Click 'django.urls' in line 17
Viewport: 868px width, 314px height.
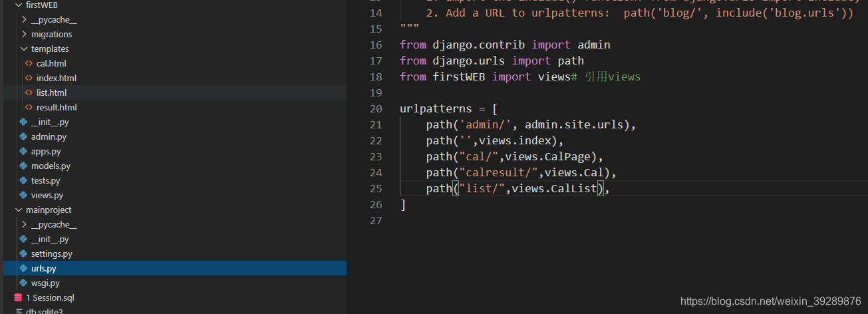[x=469, y=61]
